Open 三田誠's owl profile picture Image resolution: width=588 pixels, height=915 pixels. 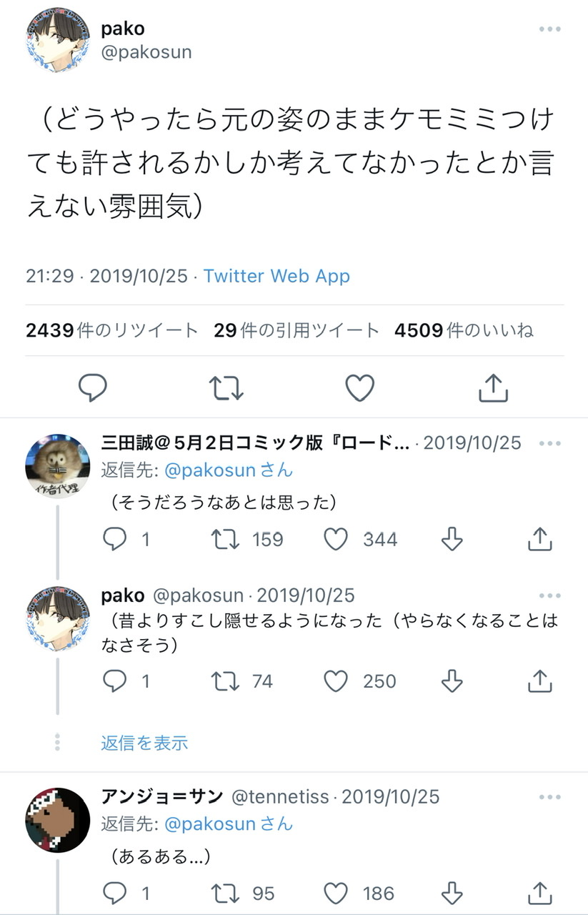coord(58,465)
